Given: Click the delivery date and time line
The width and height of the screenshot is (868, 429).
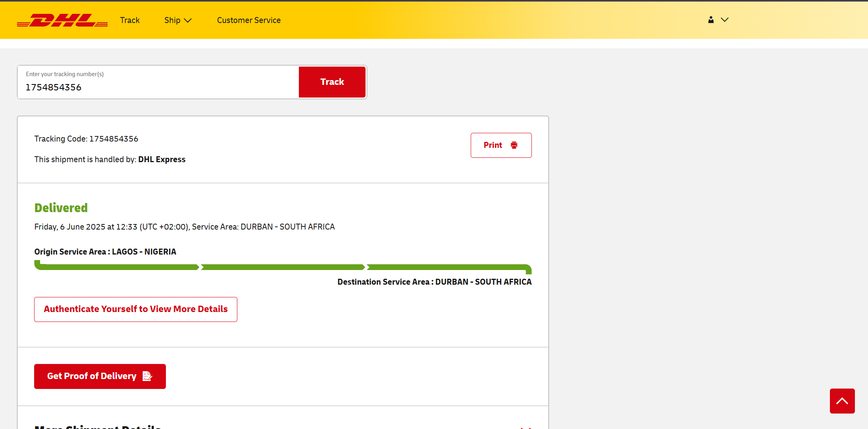Looking at the screenshot, I should [185, 227].
